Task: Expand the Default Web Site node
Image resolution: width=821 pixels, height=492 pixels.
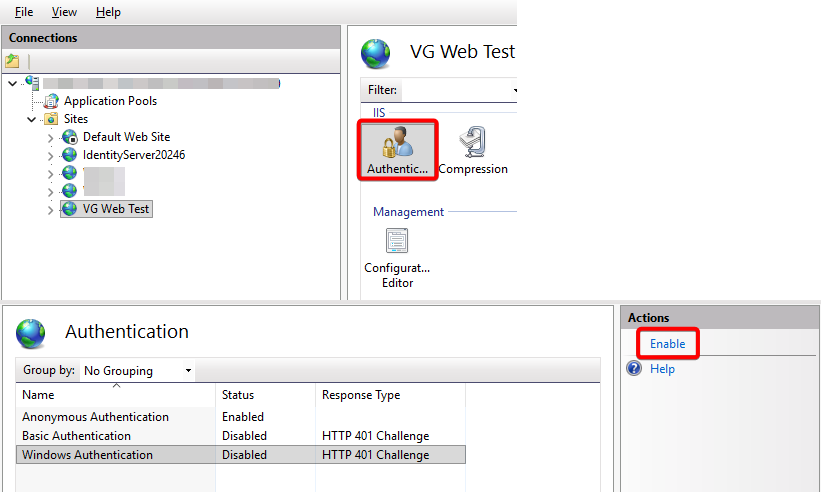Action: click(51, 137)
